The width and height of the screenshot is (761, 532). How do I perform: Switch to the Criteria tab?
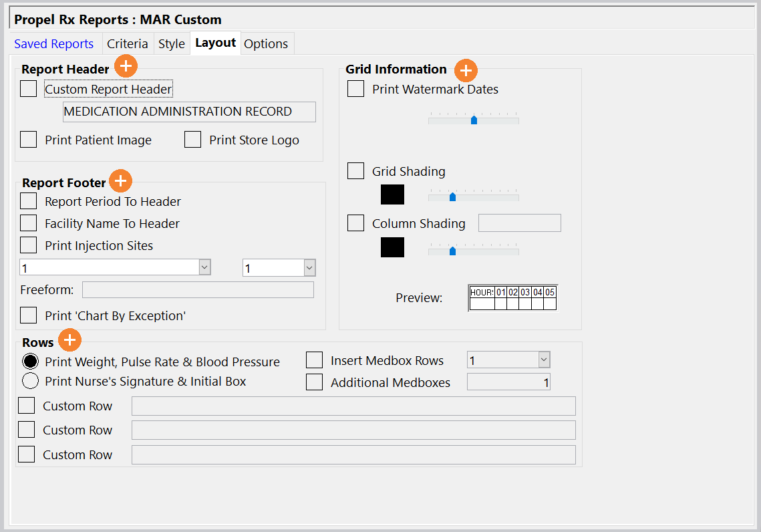click(x=128, y=44)
